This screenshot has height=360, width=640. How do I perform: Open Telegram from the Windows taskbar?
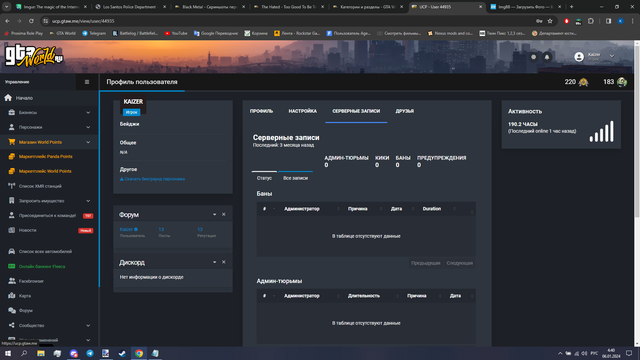pyautogui.click(x=90, y=353)
